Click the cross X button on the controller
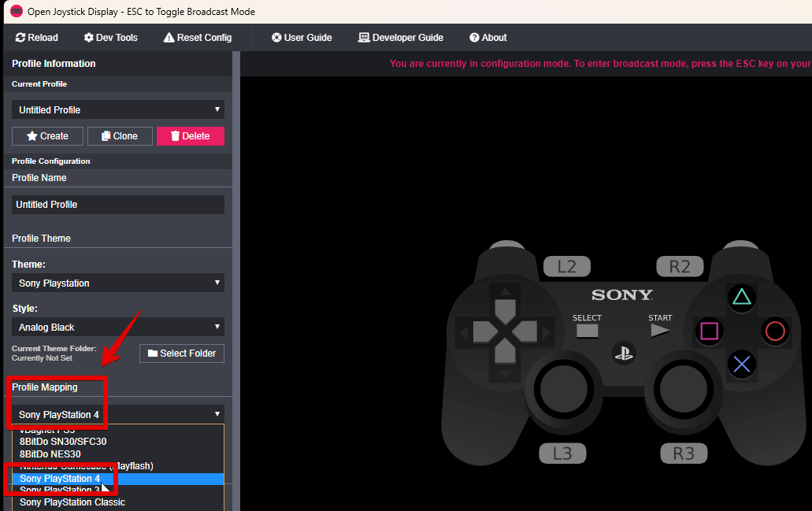This screenshot has width=812, height=511. click(x=742, y=365)
